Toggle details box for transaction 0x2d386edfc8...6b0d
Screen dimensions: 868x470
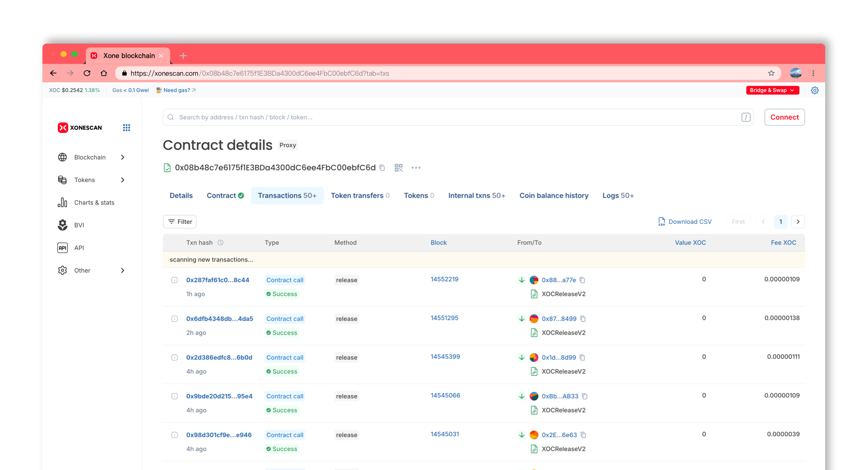tap(175, 358)
